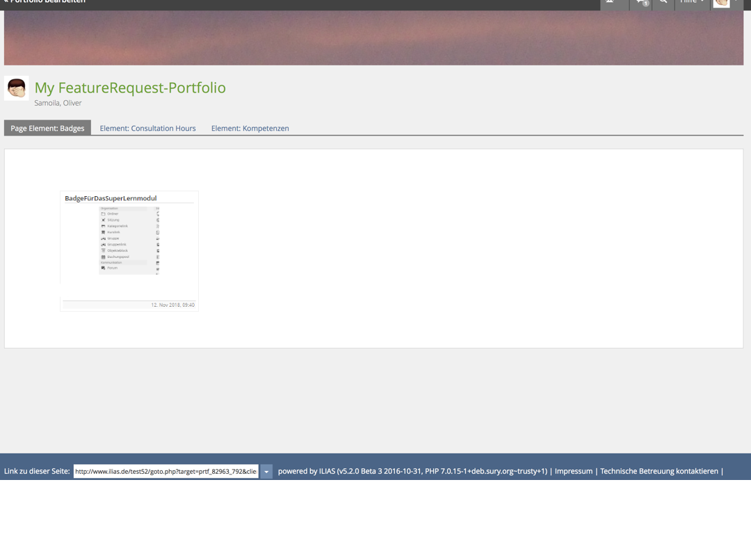Switch to Element: Kompetenzen tab
The height and width of the screenshot is (560, 751).
250,128
